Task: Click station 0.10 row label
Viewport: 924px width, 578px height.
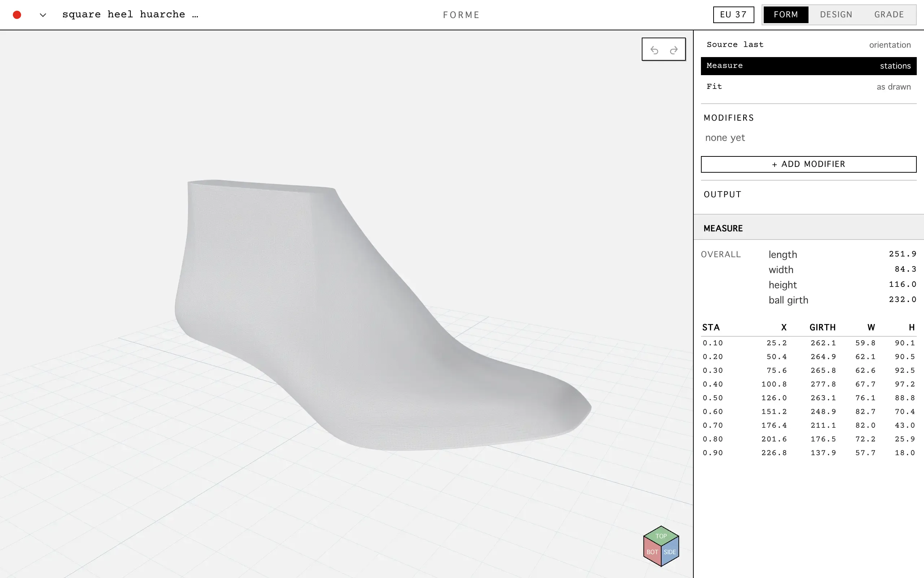Action: pyautogui.click(x=712, y=343)
